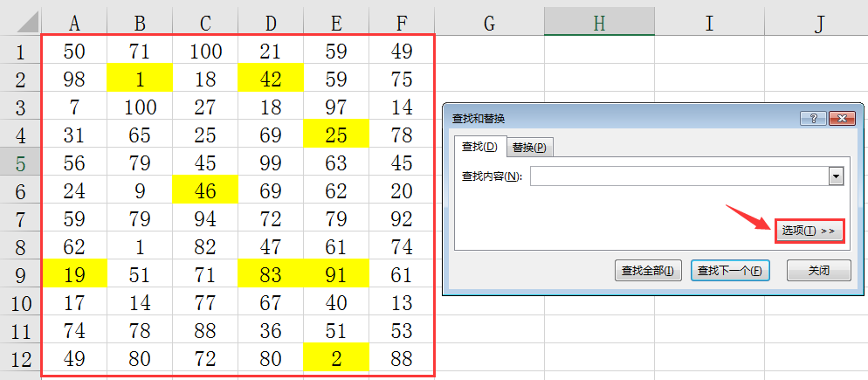Close the Find and Replace dialog with X
Image resolution: width=868 pixels, height=380 pixels.
[841, 118]
